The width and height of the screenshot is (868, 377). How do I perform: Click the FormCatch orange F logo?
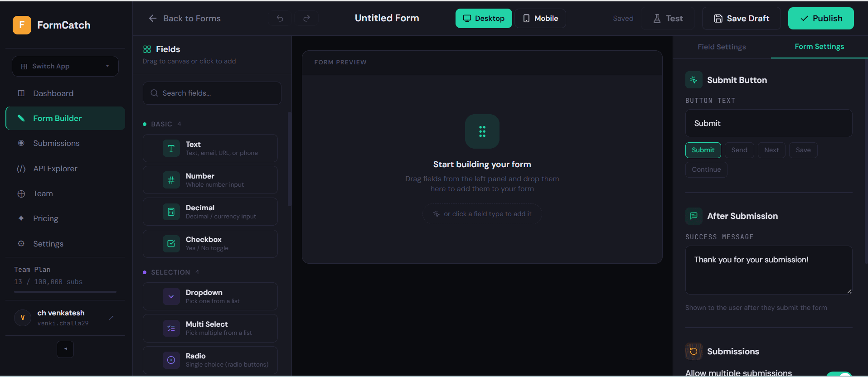click(x=22, y=25)
